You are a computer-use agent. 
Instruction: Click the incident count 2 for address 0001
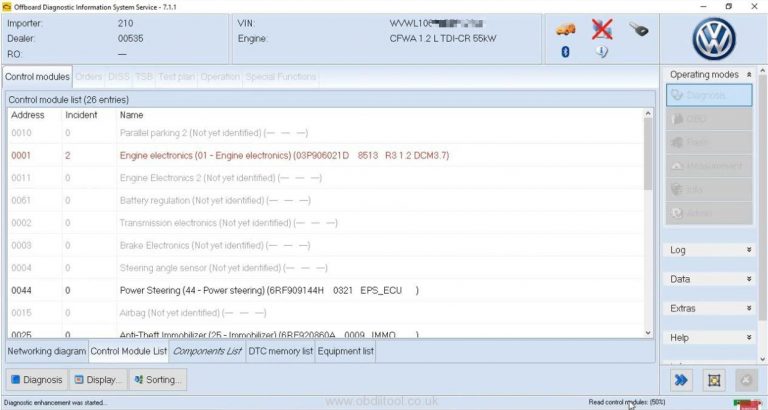tap(68, 155)
